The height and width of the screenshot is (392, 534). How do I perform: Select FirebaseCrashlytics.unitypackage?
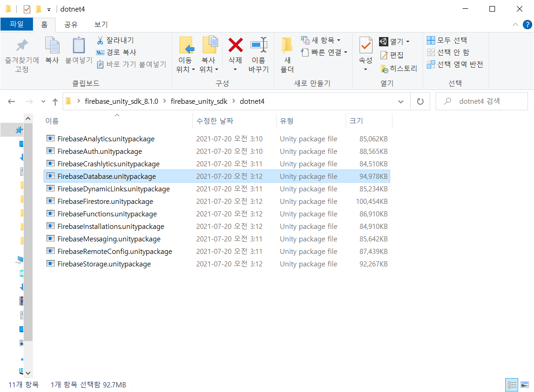click(x=217, y=164)
